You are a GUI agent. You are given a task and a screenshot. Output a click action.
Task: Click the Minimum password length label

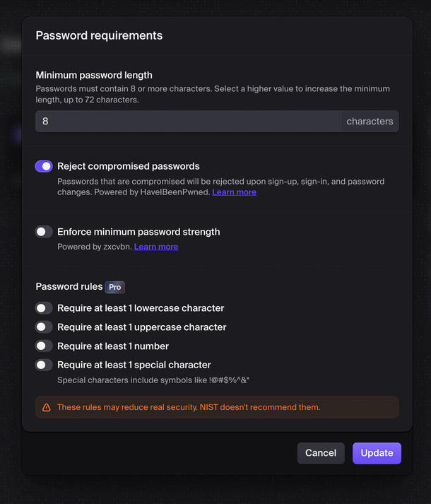coord(94,75)
